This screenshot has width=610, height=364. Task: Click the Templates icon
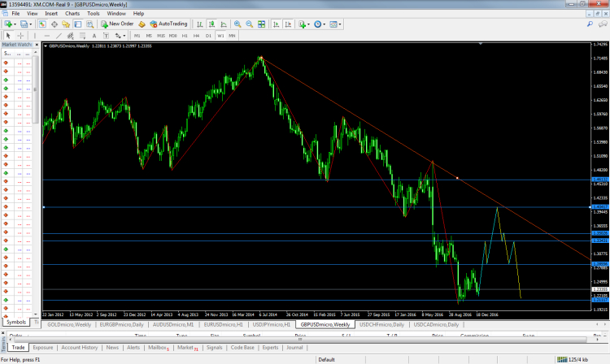333,24
